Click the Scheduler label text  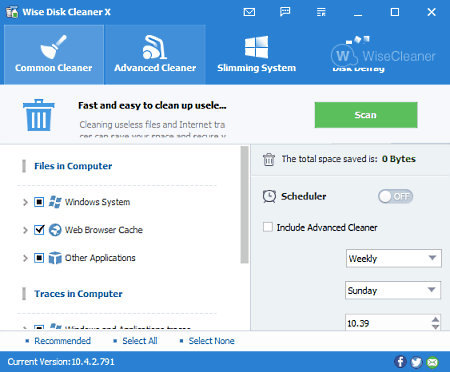coord(304,196)
